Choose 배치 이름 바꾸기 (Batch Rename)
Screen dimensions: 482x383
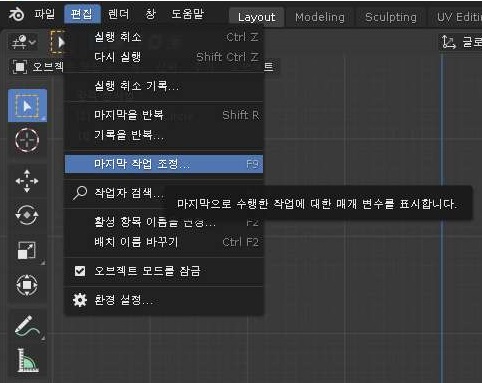click(164, 242)
